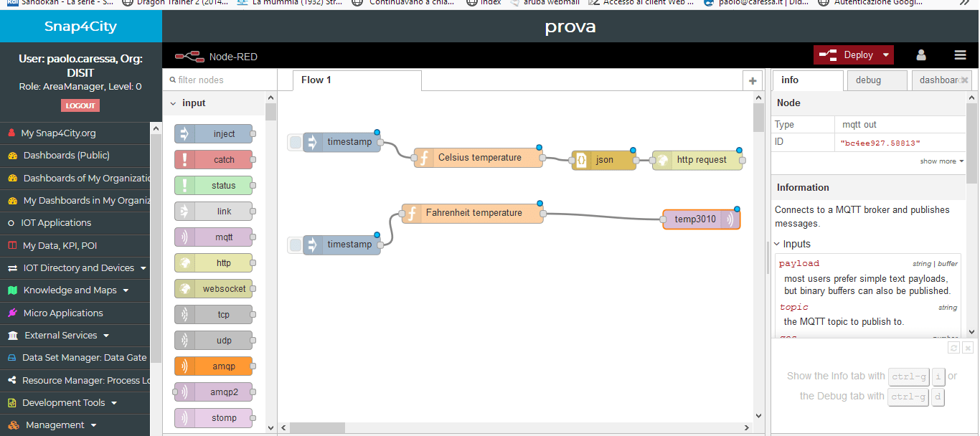980x436 pixels.
Task: Close the tips box
Action: tap(967, 347)
